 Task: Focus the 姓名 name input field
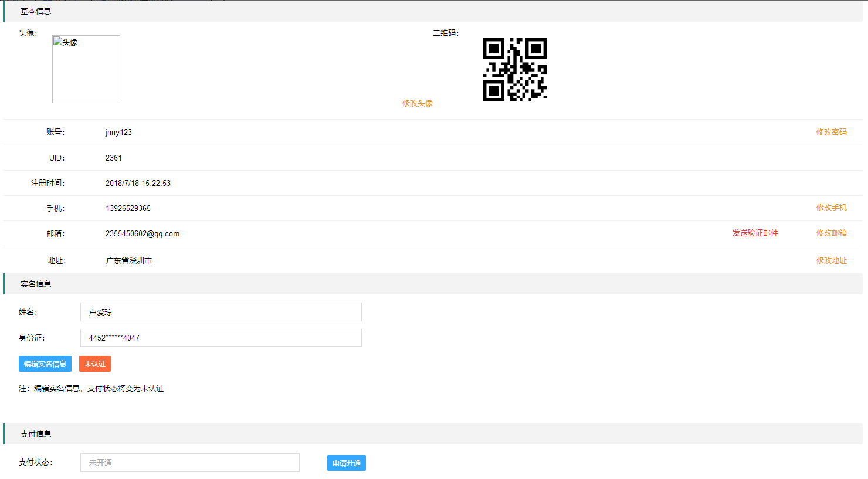[221, 312]
